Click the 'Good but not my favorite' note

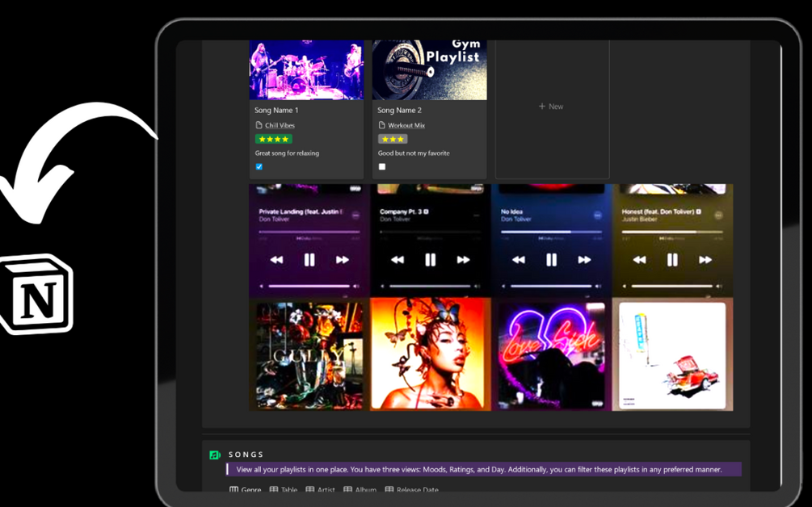pyautogui.click(x=414, y=153)
